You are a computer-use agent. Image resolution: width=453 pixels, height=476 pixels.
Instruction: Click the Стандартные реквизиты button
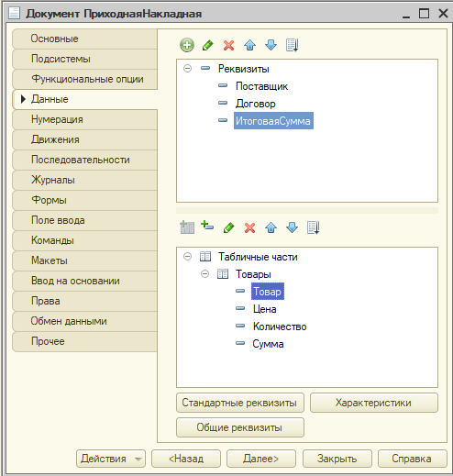click(240, 403)
